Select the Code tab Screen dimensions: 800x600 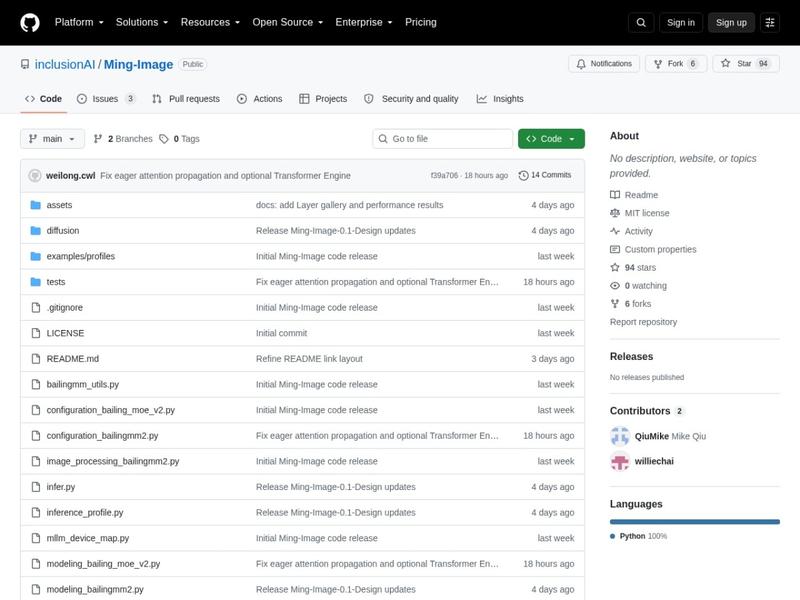pos(43,99)
